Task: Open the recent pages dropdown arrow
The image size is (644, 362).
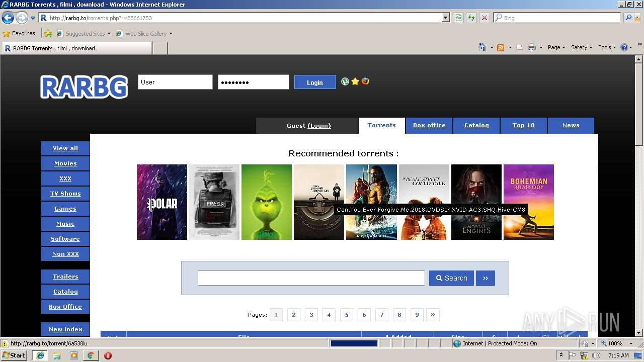Action: coord(33,18)
